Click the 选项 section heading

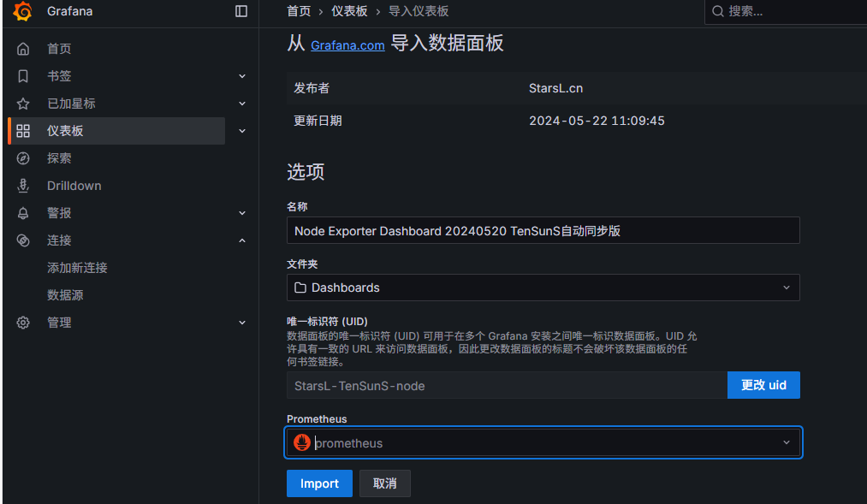click(x=306, y=172)
